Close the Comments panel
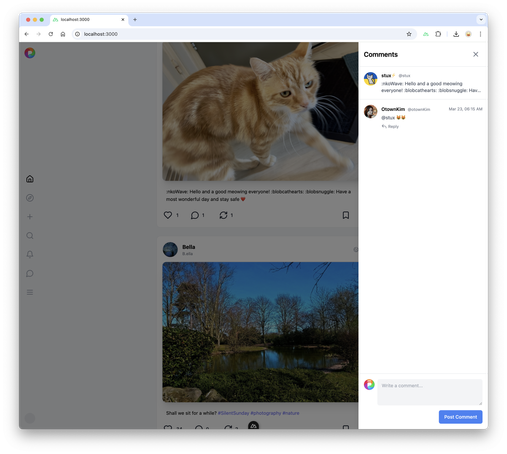507x454 pixels. coord(476,54)
